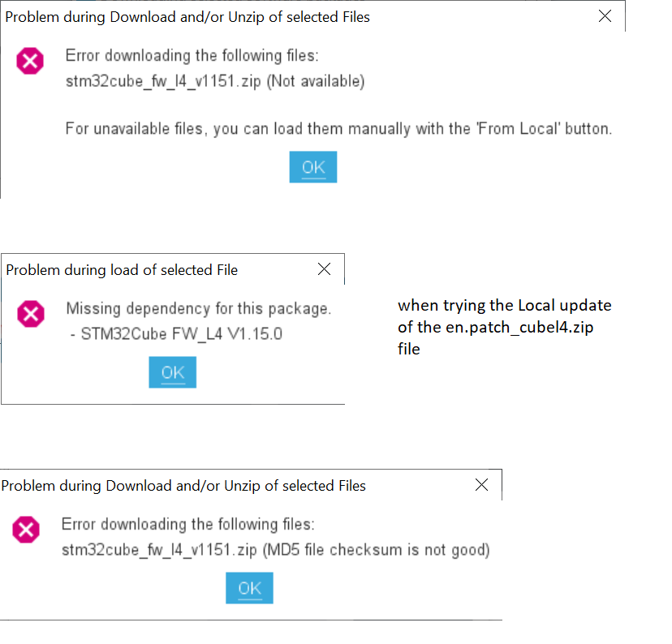Click OK in the MD5 checksum error dialog
The width and height of the screenshot is (672, 644).
click(x=249, y=588)
